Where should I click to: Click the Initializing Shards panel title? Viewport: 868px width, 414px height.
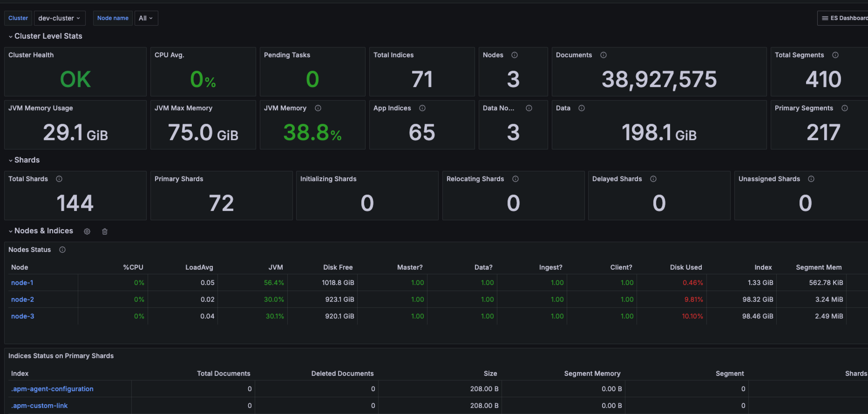click(x=328, y=179)
